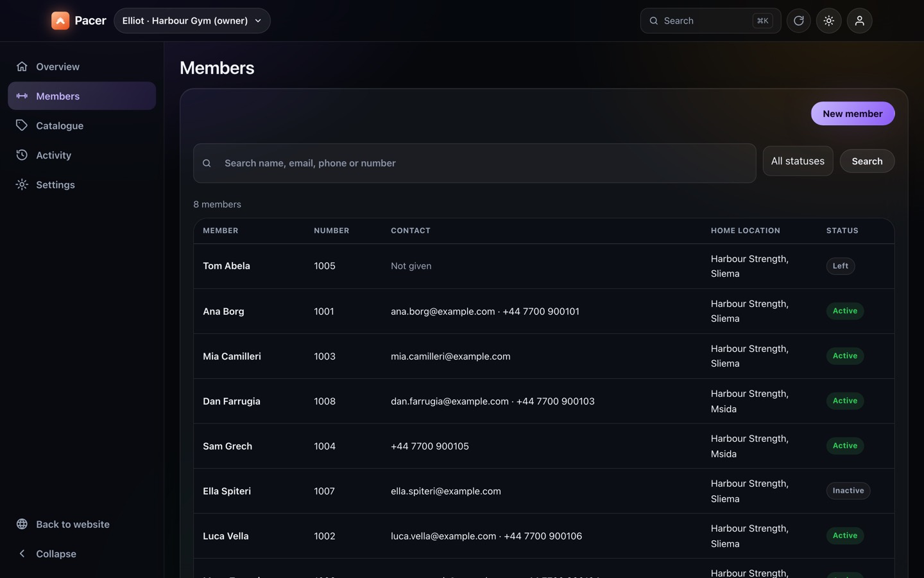Open Activity in sidebar

81,155
